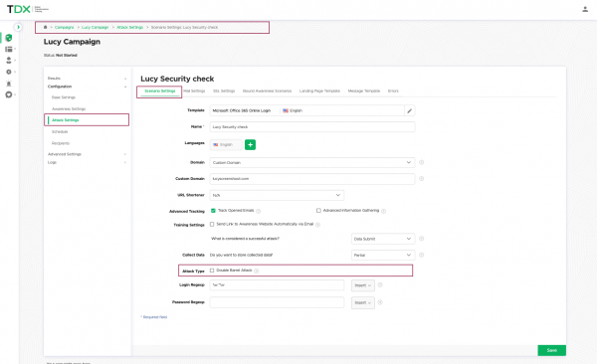Open the green shield icon in the sidebar
The image size is (597, 364).
click(9, 38)
